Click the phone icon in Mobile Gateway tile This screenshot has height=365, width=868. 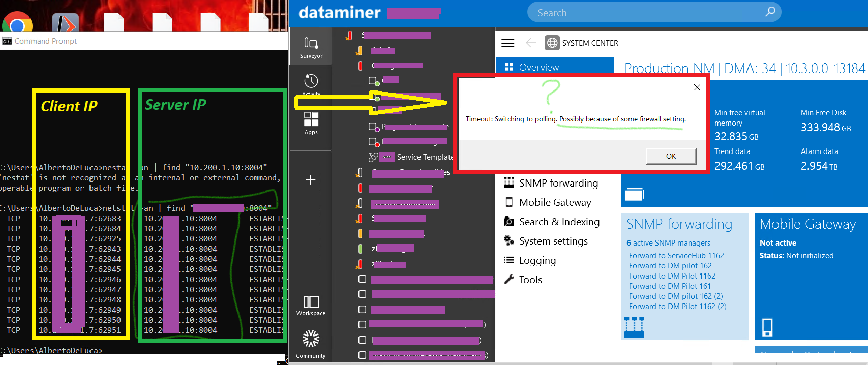767,327
